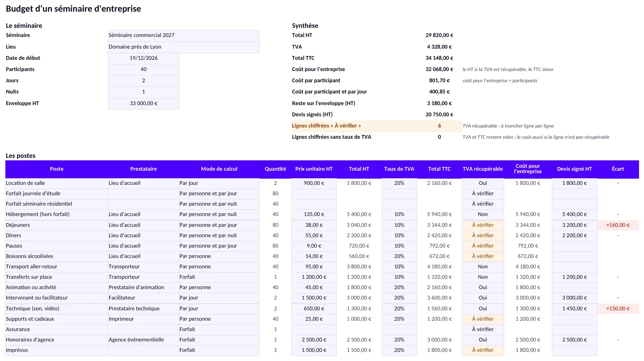
Task: Click the TVA récupérable column header
Action: point(483,169)
